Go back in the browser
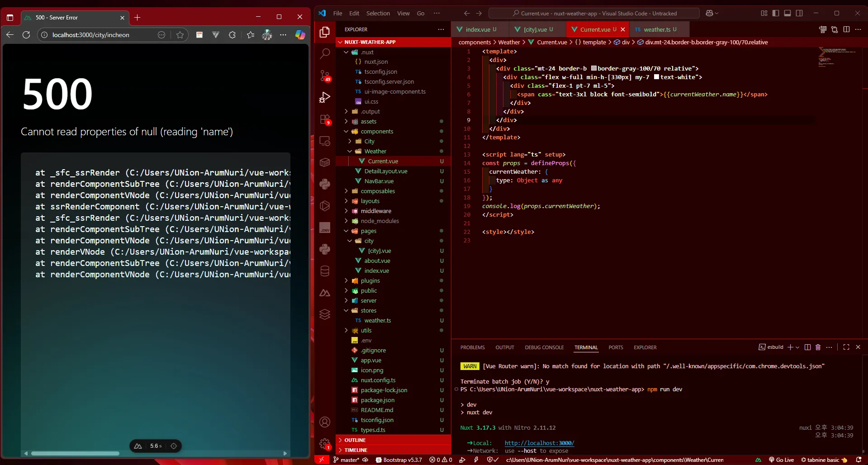The width and height of the screenshot is (868, 465). pyautogui.click(x=10, y=35)
